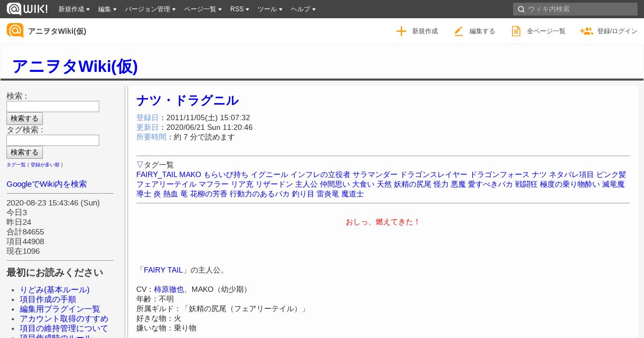
Task: Click the 妖精の尻尾 tag
Action: [413, 184]
